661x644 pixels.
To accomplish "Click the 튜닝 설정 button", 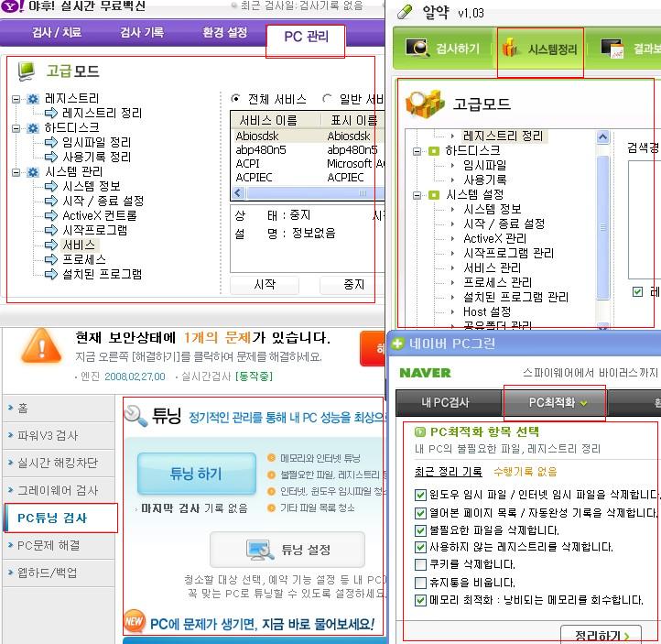I will click(287, 550).
